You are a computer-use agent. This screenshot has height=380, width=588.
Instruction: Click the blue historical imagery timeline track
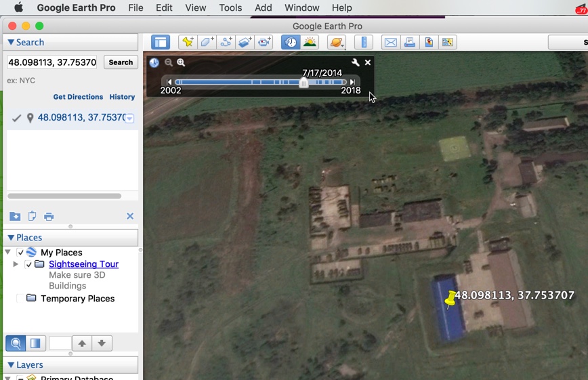point(261,82)
